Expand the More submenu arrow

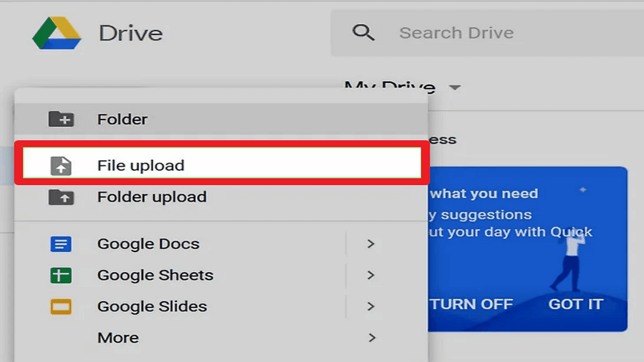pyautogui.click(x=372, y=337)
